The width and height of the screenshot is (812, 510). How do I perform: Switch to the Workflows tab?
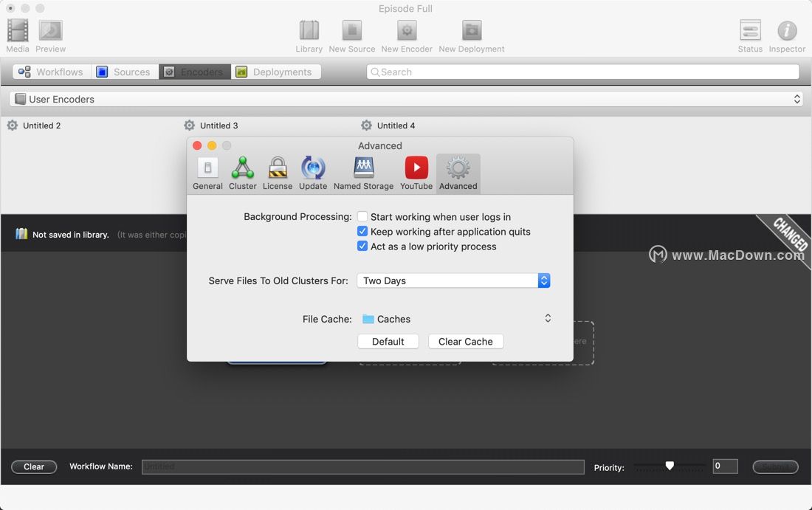coord(52,72)
